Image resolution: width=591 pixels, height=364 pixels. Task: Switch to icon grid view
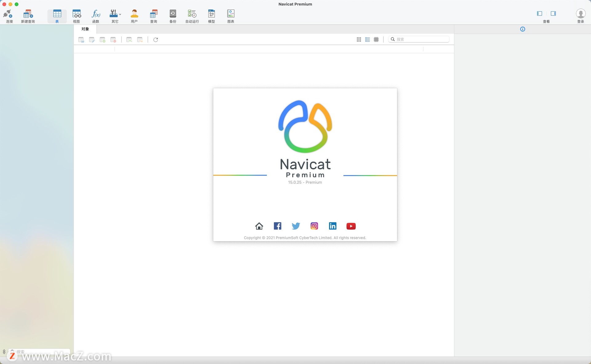pyautogui.click(x=359, y=39)
